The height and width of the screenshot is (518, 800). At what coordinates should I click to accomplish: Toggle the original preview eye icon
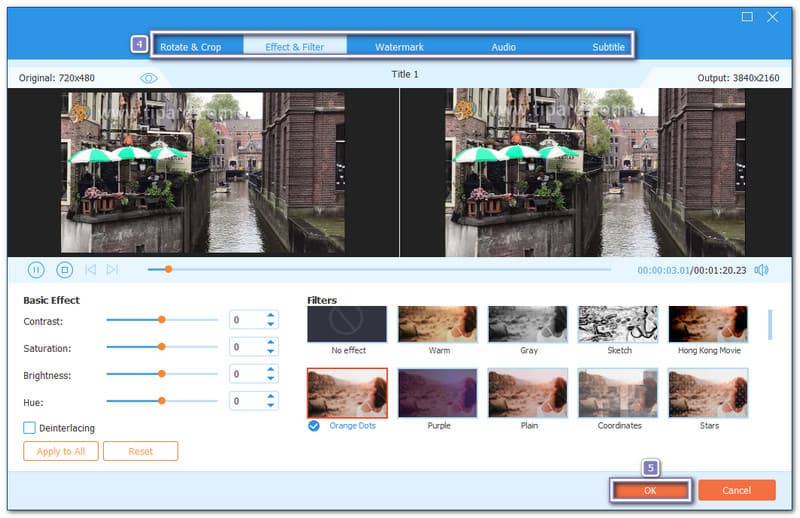coord(149,77)
